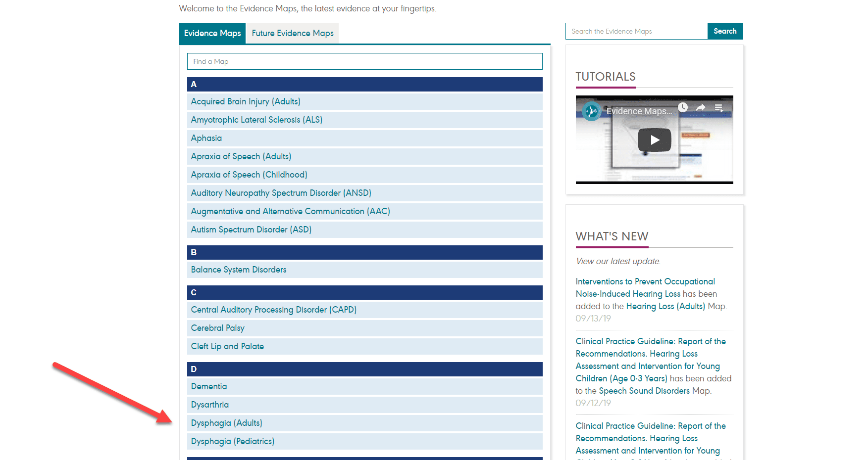The width and height of the screenshot is (868, 460).
Task: Switch to the Future Evidence Maps tab
Action: (x=292, y=33)
